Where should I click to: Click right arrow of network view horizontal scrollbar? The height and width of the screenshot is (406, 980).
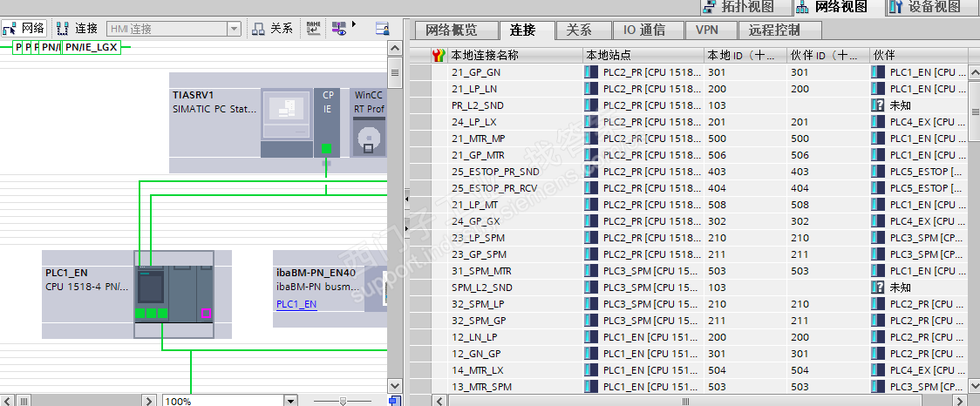(x=149, y=401)
